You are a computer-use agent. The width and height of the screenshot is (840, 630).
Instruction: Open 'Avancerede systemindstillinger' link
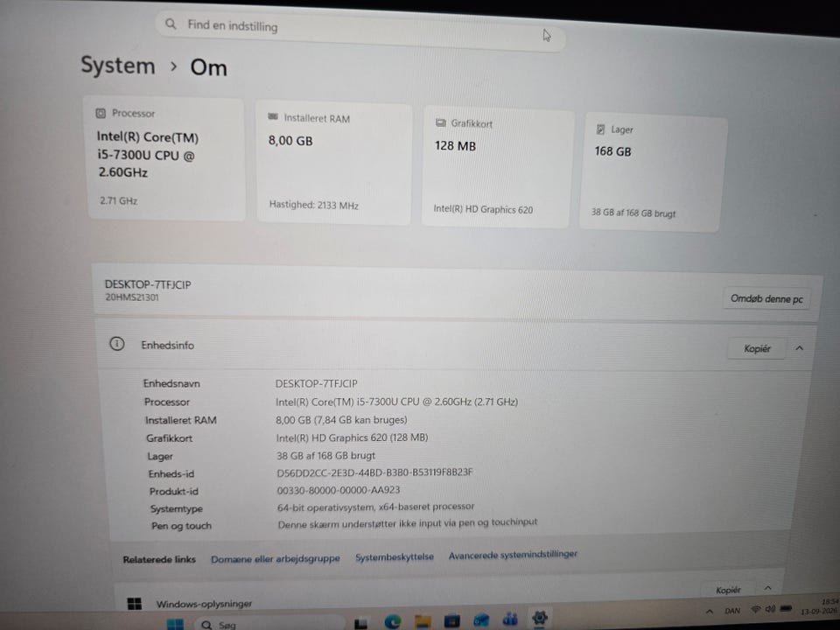514,555
